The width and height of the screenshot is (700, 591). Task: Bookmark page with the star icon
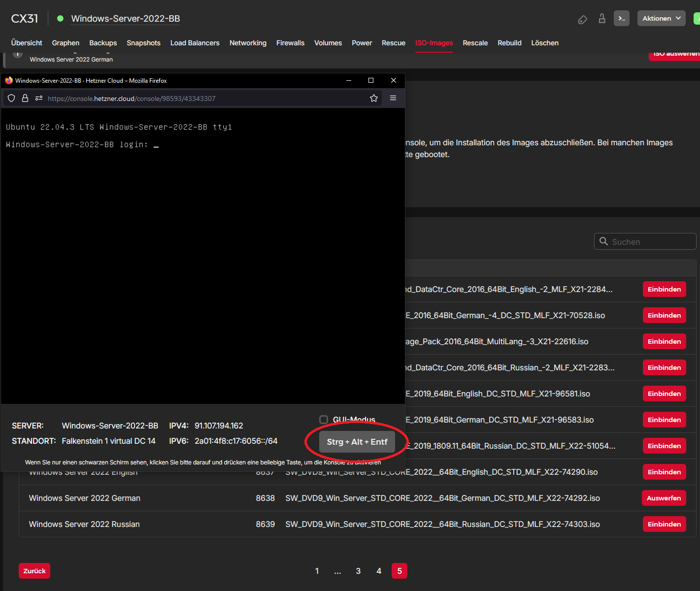(x=374, y=98)
